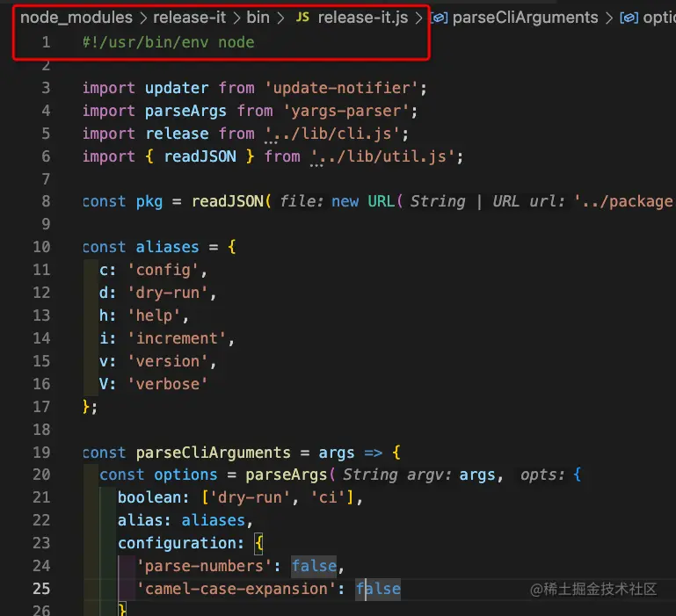This screenshot has height=616, width=676.
Task: Click symbol icon before parseCliArguments breadcrumb
Action: point(439,18)
